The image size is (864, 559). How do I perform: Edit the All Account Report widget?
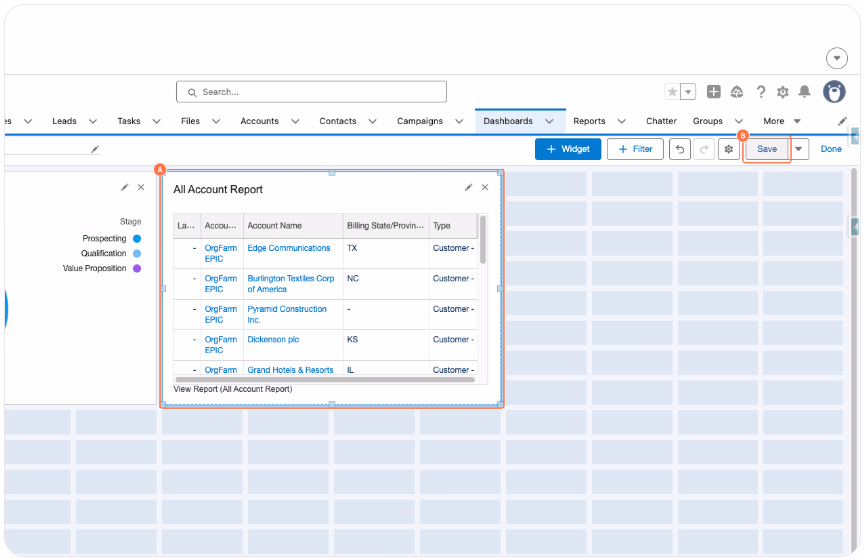coord(468,187)
